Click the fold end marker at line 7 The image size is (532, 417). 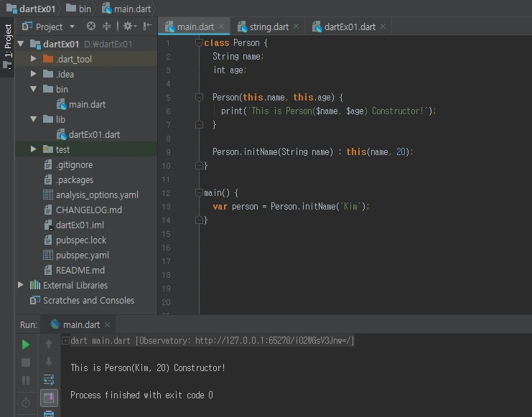(x=199, y=125)
